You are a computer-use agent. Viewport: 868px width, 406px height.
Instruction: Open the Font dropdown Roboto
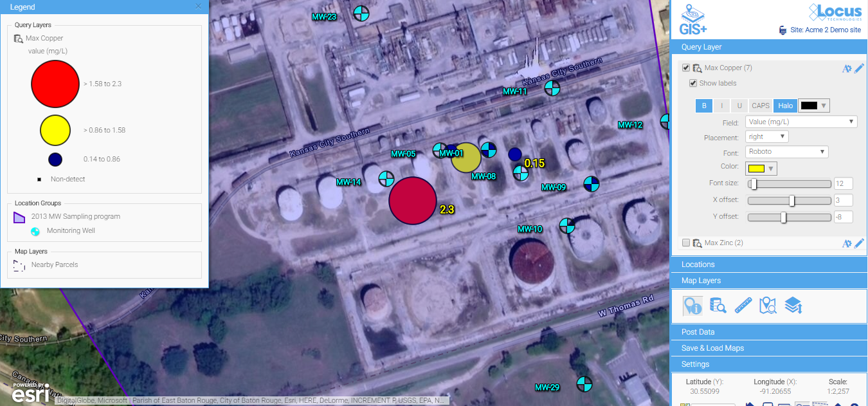coord(787,152)
